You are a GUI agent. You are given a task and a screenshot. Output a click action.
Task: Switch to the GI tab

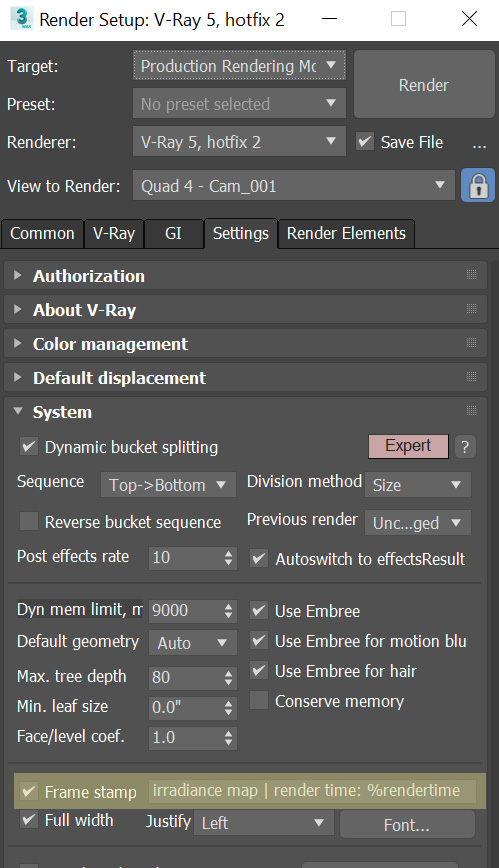click(173, 234)
